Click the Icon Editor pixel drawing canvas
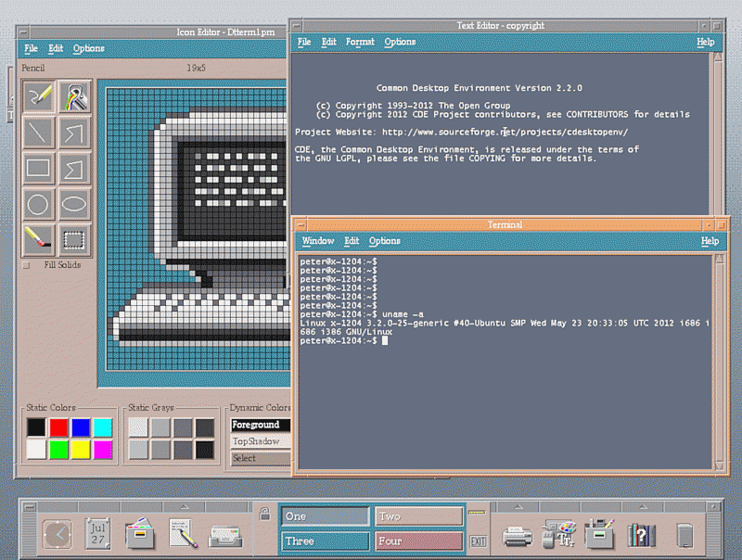Screen dimensions: 742x560 click(x=197, y=228)
